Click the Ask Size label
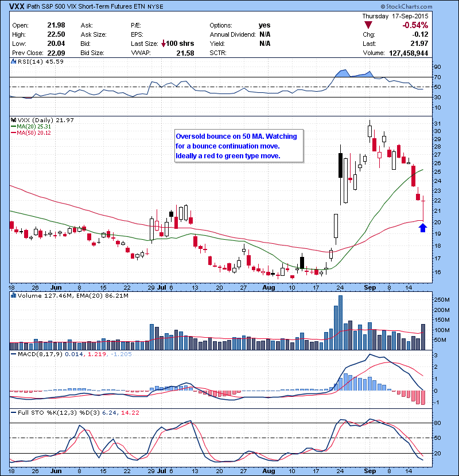Screen dimensions: 459x476 tap(94, 34)
